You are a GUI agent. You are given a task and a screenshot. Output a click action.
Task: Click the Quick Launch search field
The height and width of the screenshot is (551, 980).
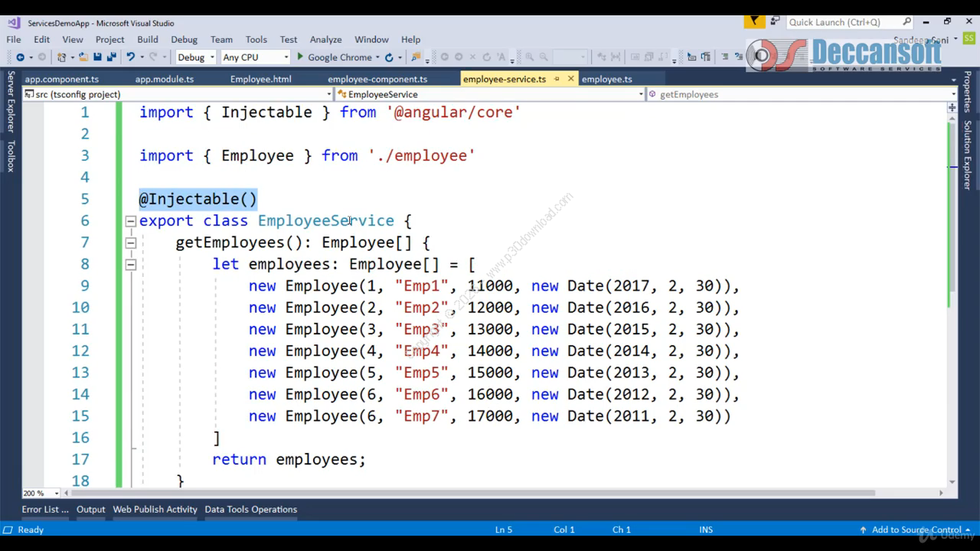coord(844,21)
